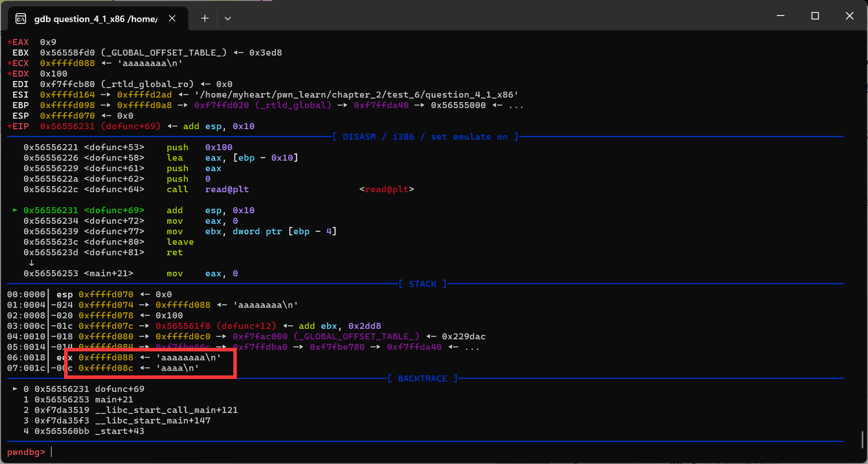Image resolution: width=868 pixels, height=464 pixels.
Task: Click ESI address 0xffffd164
Action: [x=67, y=95]
